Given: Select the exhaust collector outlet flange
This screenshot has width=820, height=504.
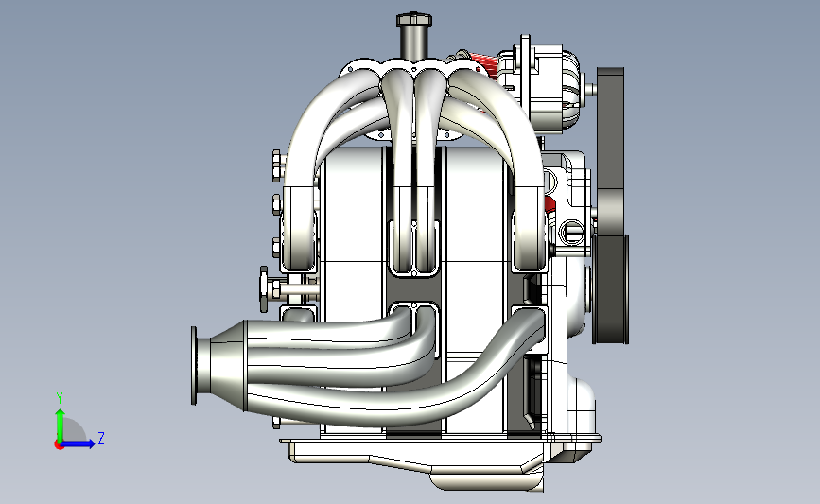Looking at the screenshot, I should click(194, 365).
